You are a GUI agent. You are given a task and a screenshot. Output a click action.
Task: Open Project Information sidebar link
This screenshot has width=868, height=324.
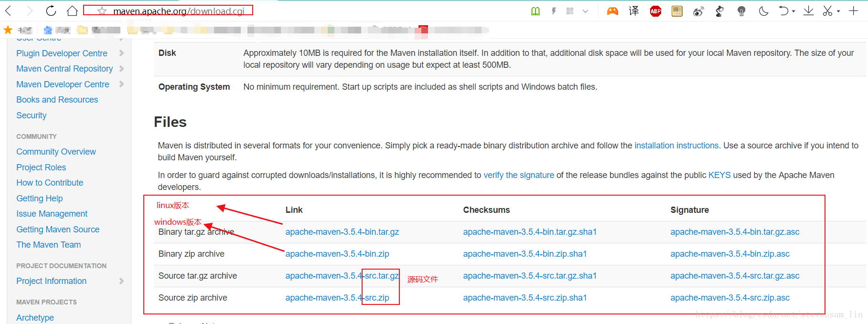click(51, 281)
